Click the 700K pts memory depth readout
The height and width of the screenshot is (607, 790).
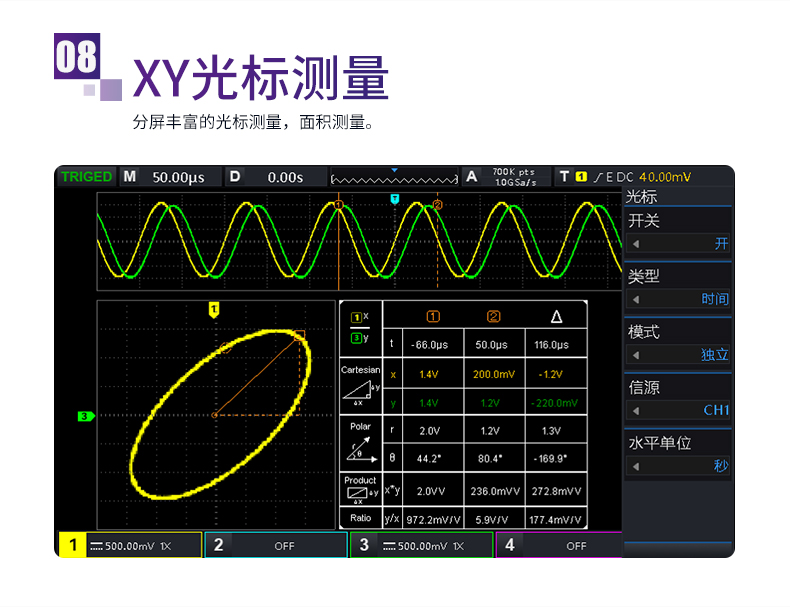click(513, 172)
